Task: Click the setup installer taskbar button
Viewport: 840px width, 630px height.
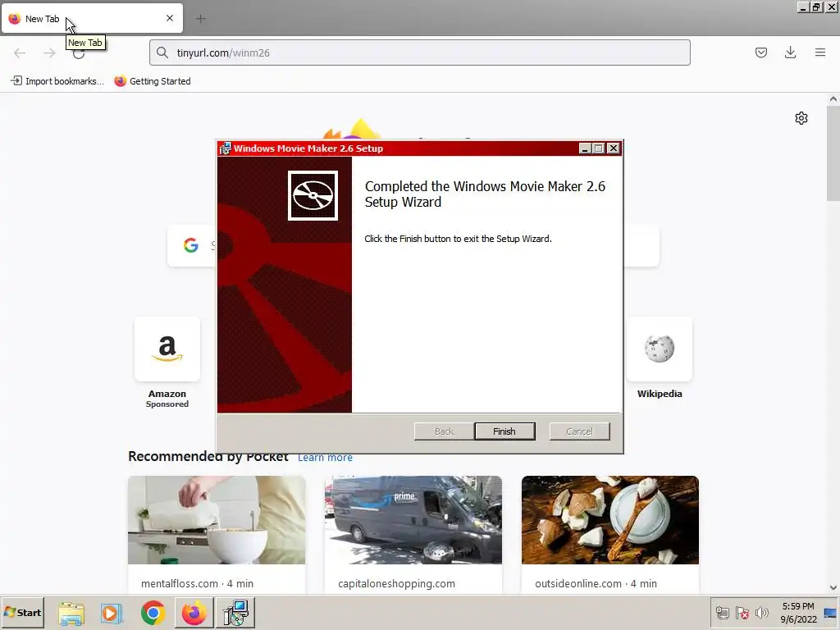Action: click(235, 613)
